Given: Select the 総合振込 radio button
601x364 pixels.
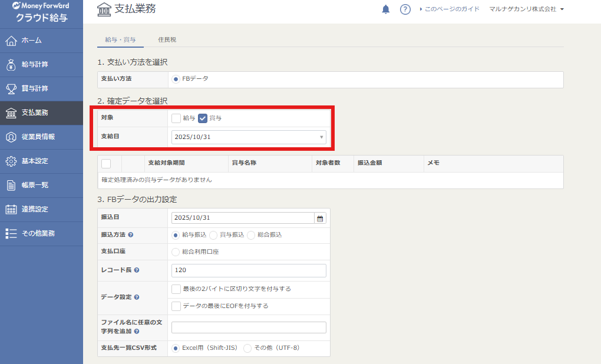Looking at the screenshot, I should (x=251, y=235).
